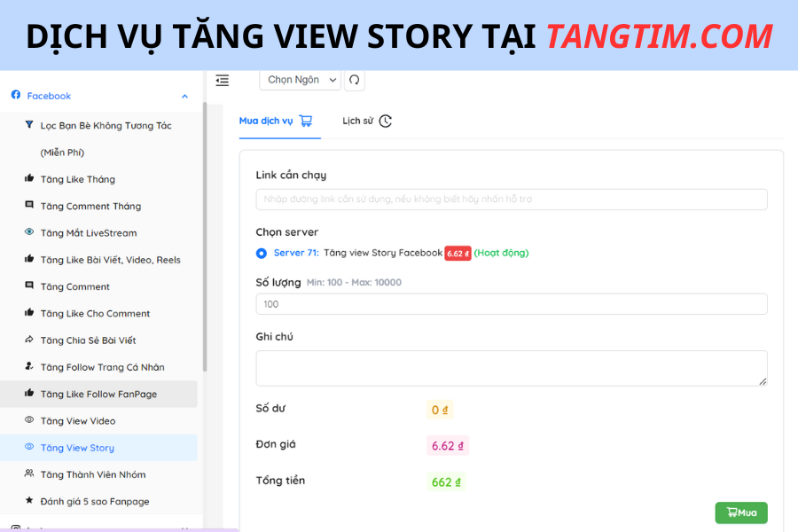Click comment icon for Tăng Comment Tháng
The width and height of the screenshot is (798, 532).
coord(29,205)
